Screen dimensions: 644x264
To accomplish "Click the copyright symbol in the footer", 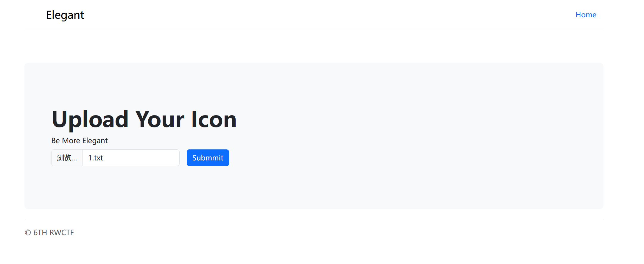I will coord(28,232).
